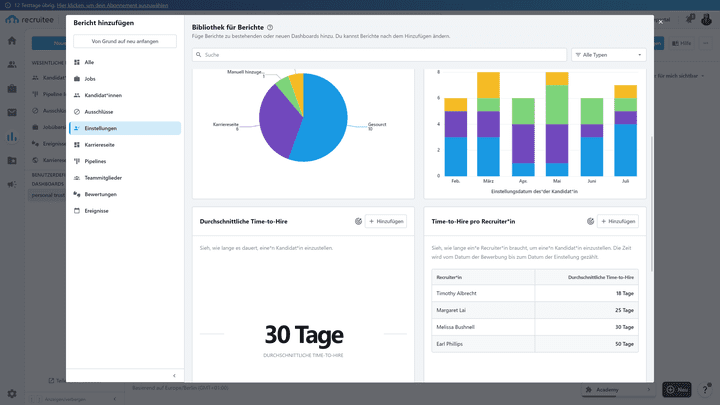Focus the Suche search field
Image resolution: width=720 pixels, height=405 pixels.
pos(379,55)
